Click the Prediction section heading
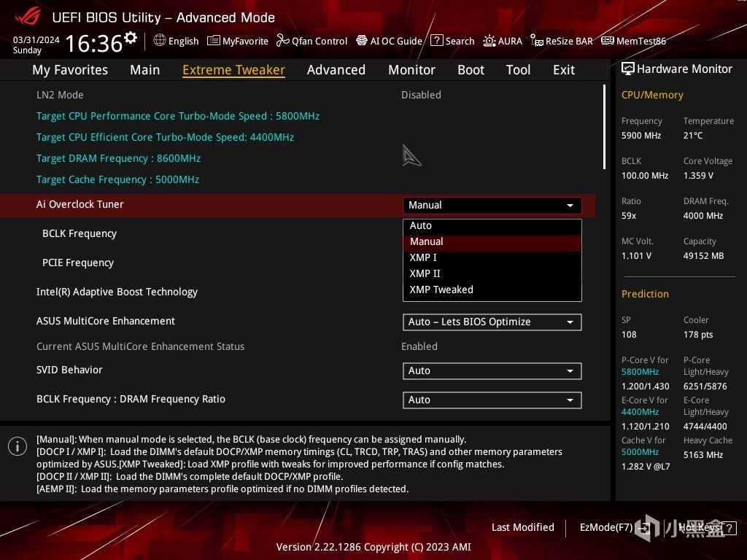 coord(645,295)
